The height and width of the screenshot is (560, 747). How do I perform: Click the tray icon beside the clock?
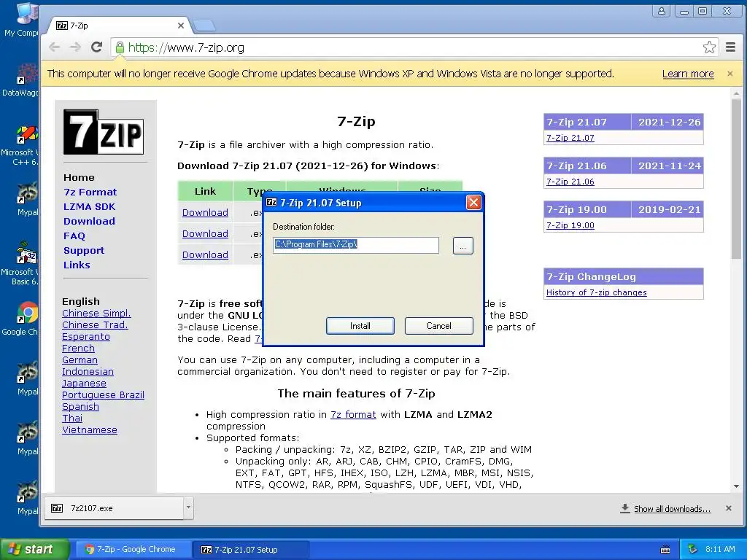tap(693, 549)
